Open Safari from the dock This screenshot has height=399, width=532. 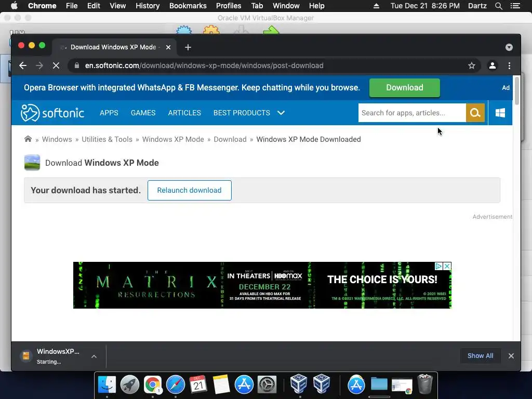[176, 384]
